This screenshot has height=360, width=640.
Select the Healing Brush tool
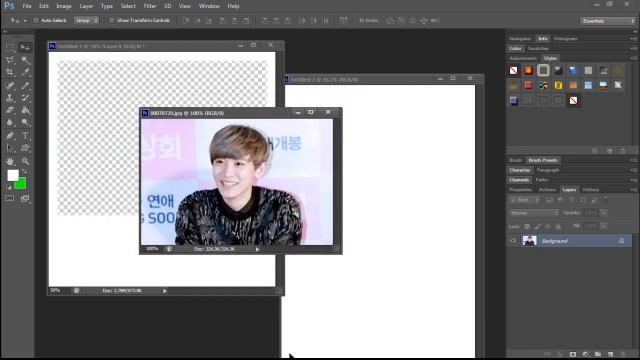click(10, 85)
